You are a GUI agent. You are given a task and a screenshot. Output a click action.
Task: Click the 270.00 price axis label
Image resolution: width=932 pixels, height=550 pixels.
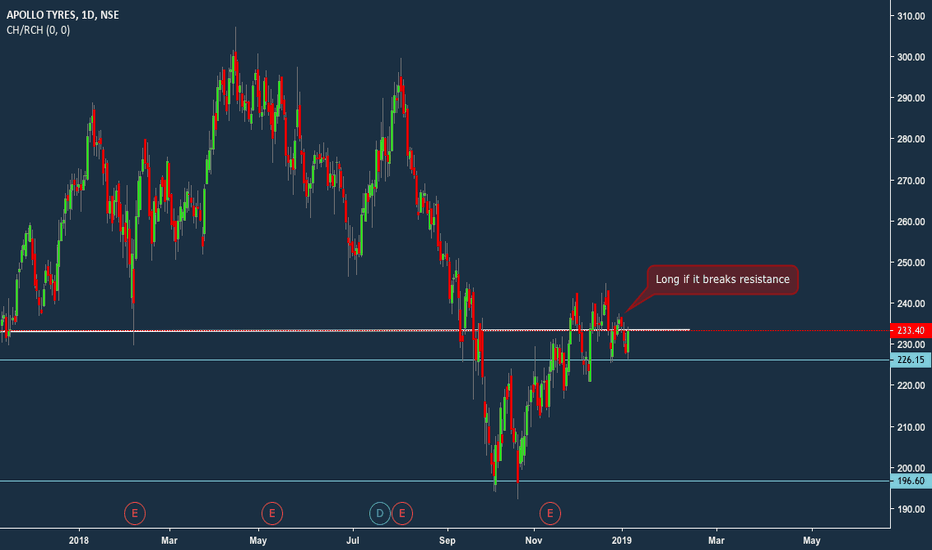(911, 180)
